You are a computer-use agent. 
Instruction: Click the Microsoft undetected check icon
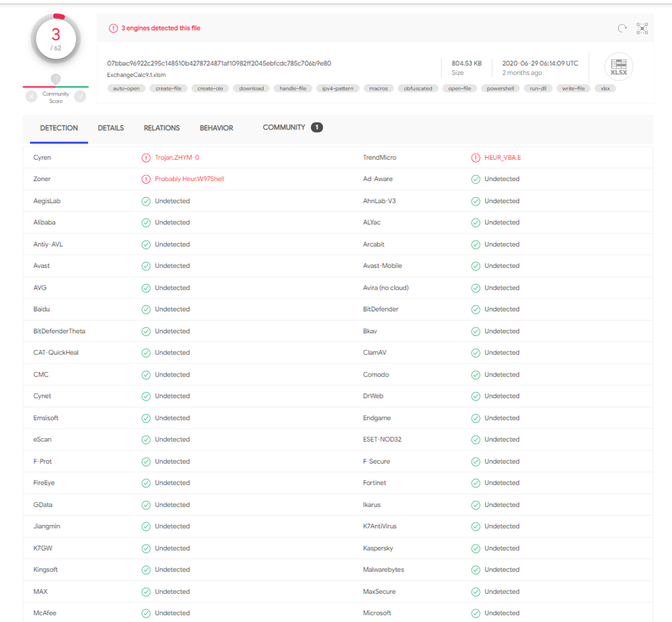[x=476, y=613]
